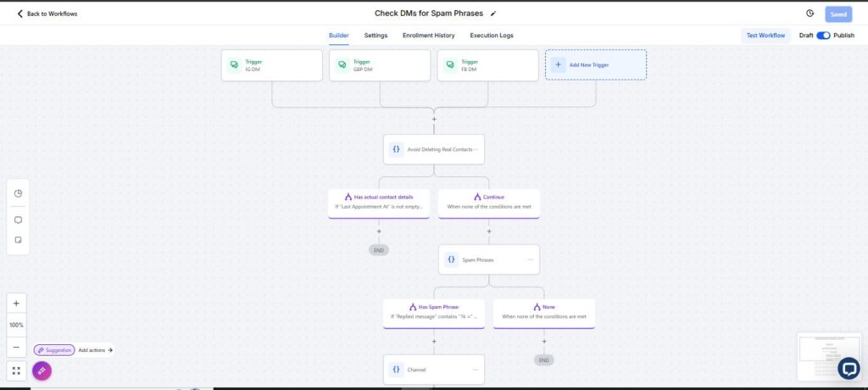Open the live chat support bubble

pyautogui.click(x=848, y=369)
